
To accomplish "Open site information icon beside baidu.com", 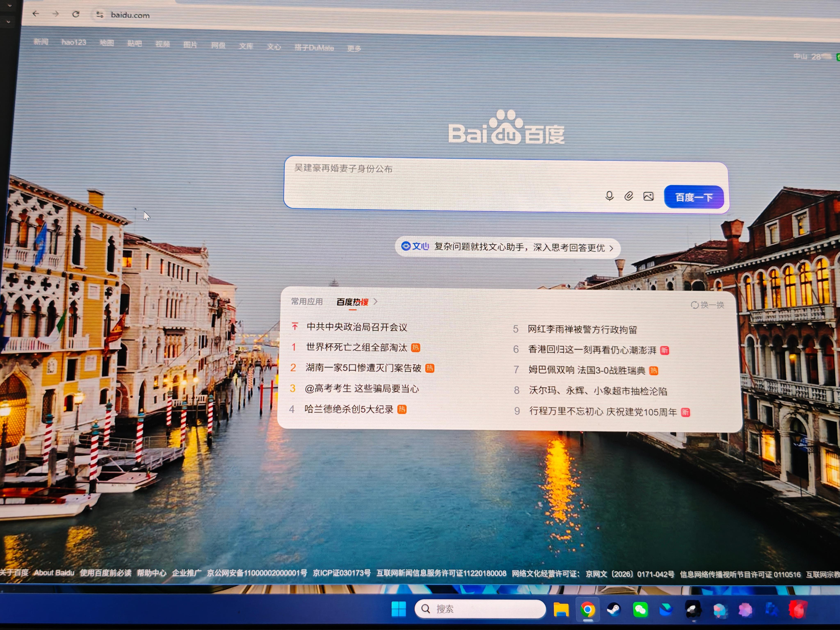I will point(100,15).
